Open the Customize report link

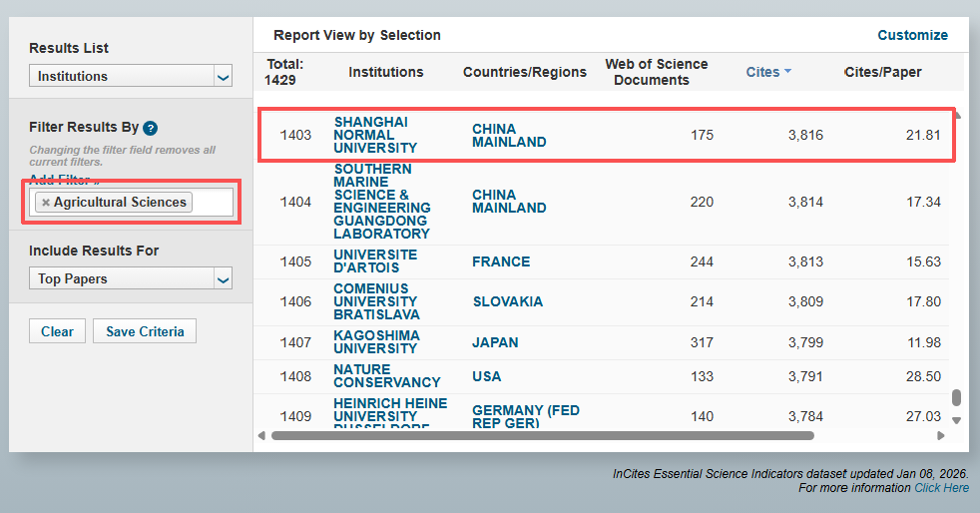(912, 35)
